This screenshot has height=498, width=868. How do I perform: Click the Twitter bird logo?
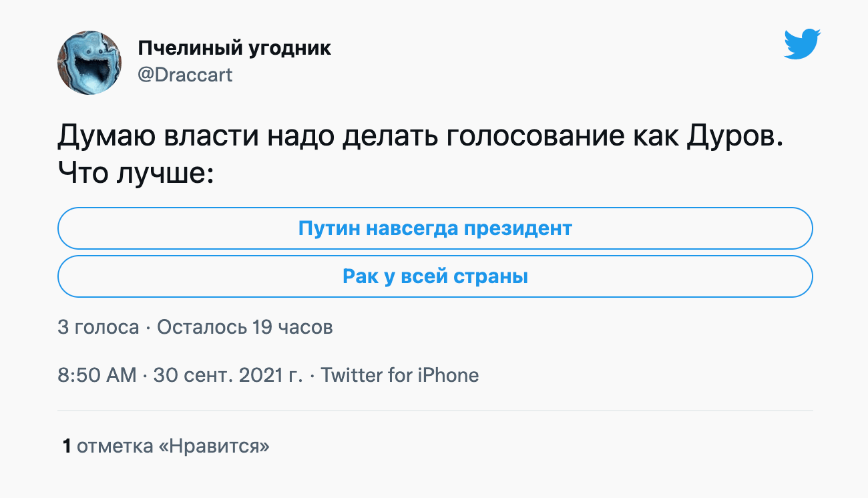(x=802, y=45)
